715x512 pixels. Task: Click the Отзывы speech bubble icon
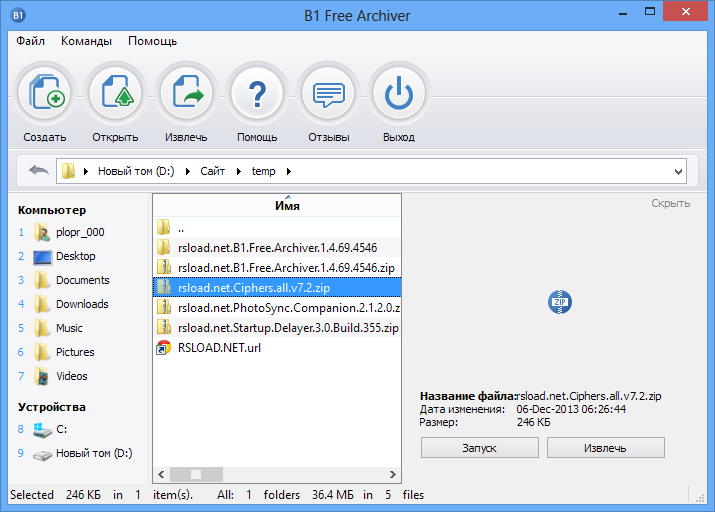328,93
